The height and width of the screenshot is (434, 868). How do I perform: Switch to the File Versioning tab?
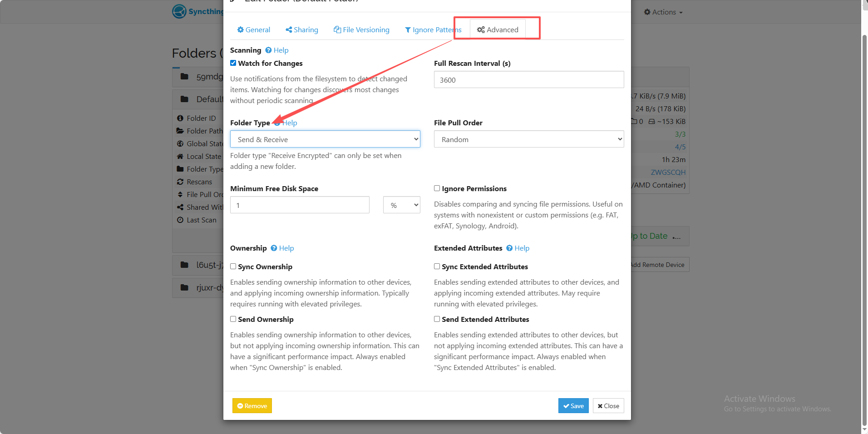point(362,30)
